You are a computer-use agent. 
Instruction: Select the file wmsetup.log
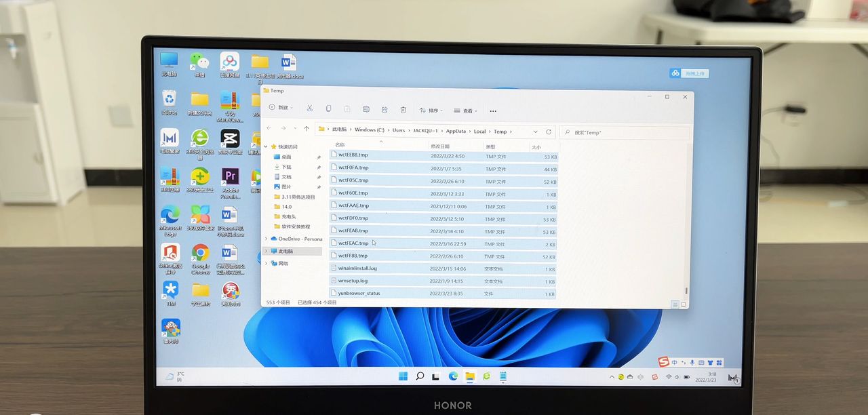443,281
